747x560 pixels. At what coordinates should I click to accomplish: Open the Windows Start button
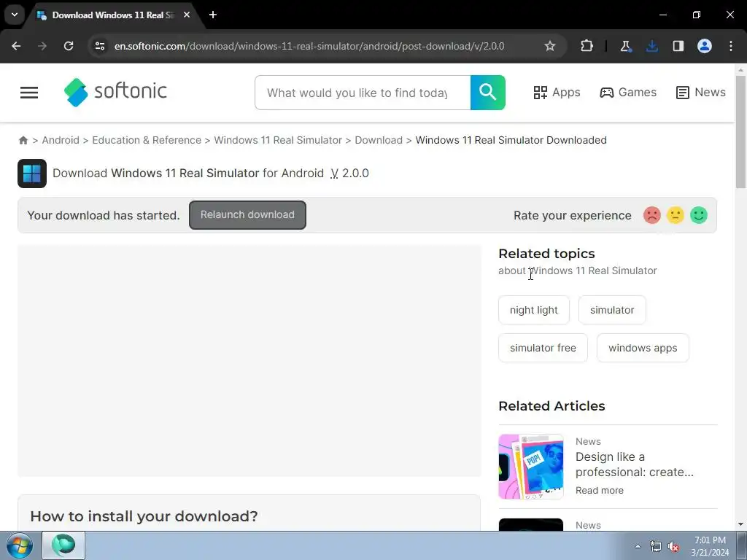(x=20, y=545)
